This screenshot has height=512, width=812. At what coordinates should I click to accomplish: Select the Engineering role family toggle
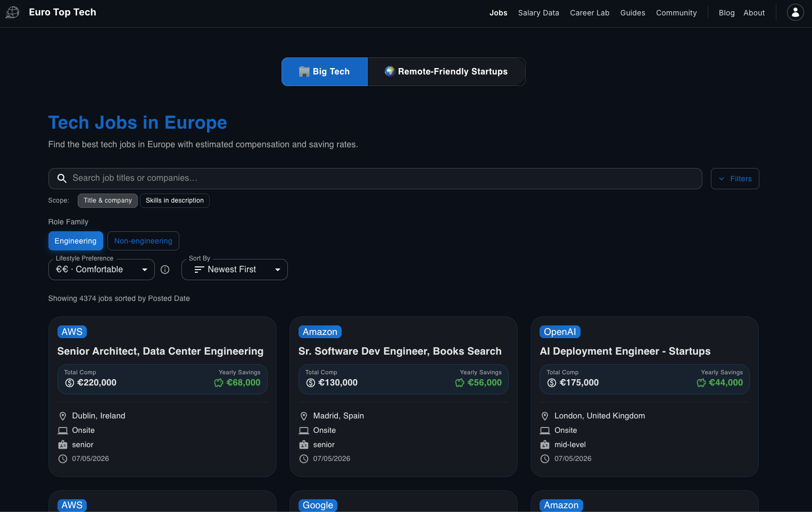pyautogui.click(x=76, y=241)
